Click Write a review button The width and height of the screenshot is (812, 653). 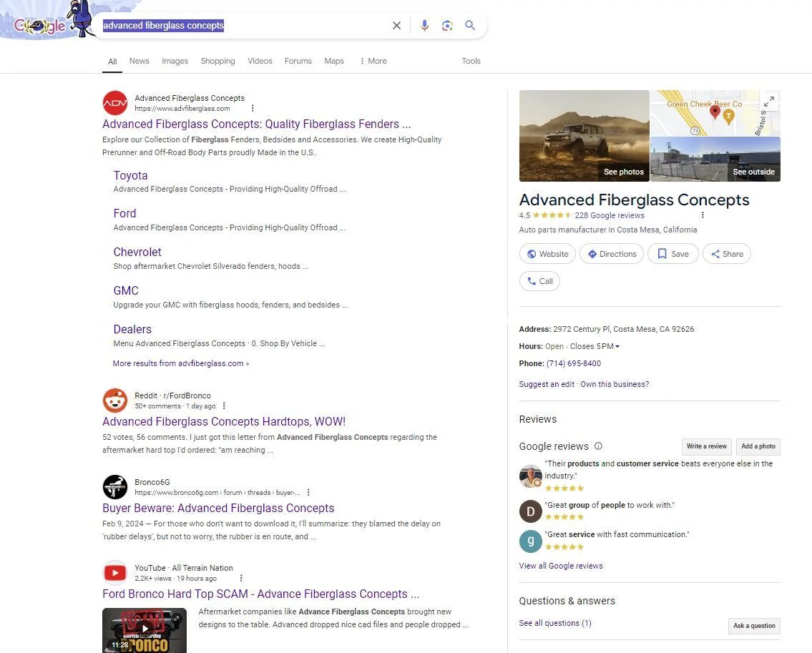[x=706, y=446]
